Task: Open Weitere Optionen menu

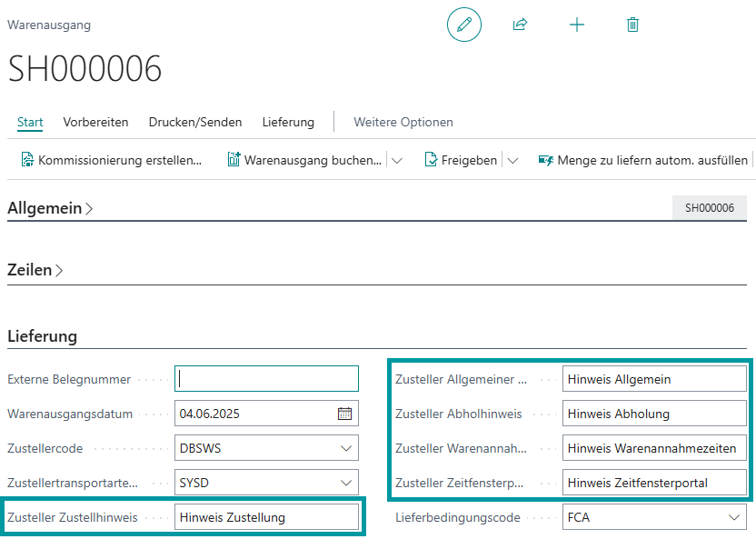Action: [x=403, y=122]
